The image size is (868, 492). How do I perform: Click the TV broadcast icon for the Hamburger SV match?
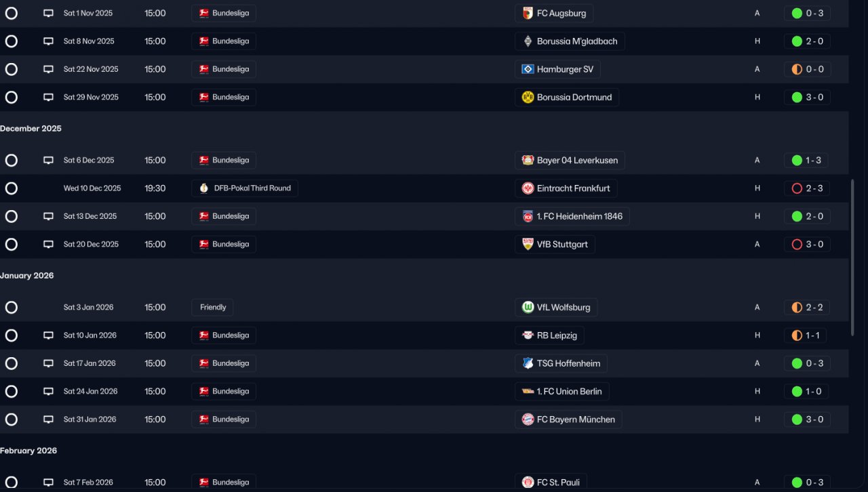(x=48, y=69)
